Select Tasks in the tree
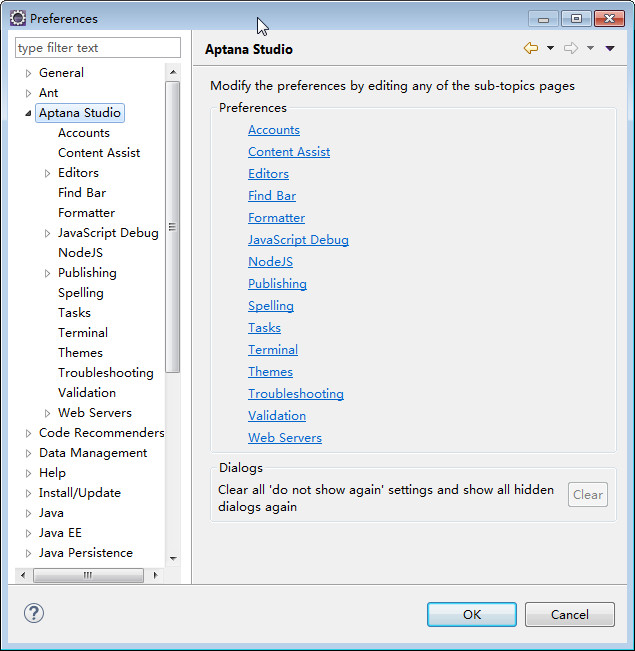635x651 pixels. pyautogui.click(x=74, y=313)
